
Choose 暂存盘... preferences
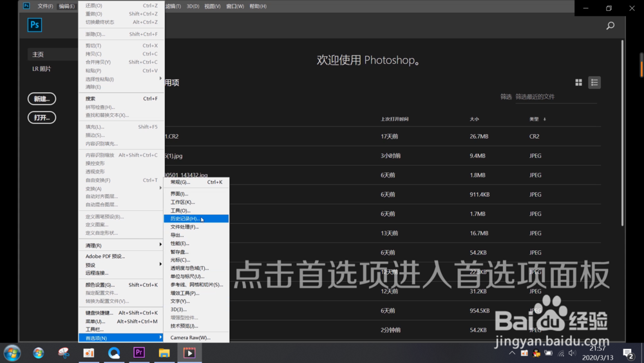tap(196, 251)
